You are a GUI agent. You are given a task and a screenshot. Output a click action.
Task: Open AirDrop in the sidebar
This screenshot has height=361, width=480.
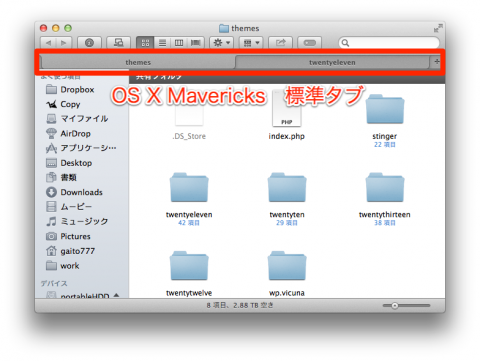click(68, 133)
